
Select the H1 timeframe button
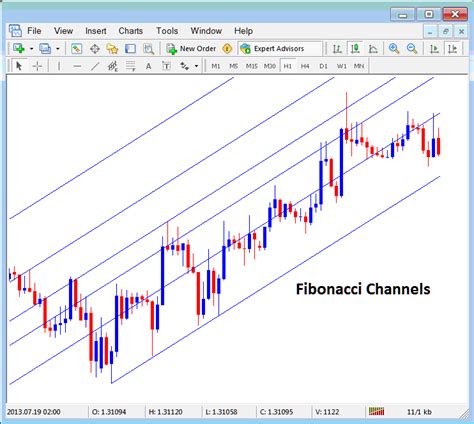(x=288, y=66)
